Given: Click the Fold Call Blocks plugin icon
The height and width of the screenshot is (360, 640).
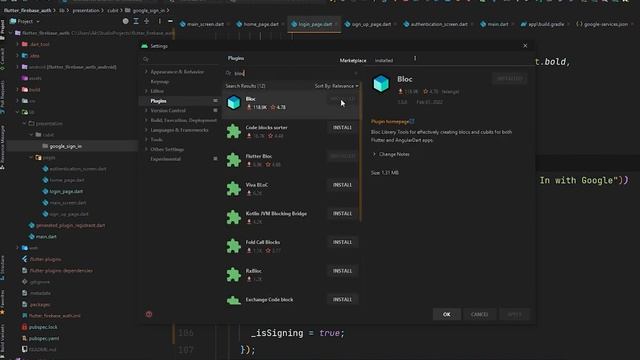Looking at the screenshot, I should 234,246.
